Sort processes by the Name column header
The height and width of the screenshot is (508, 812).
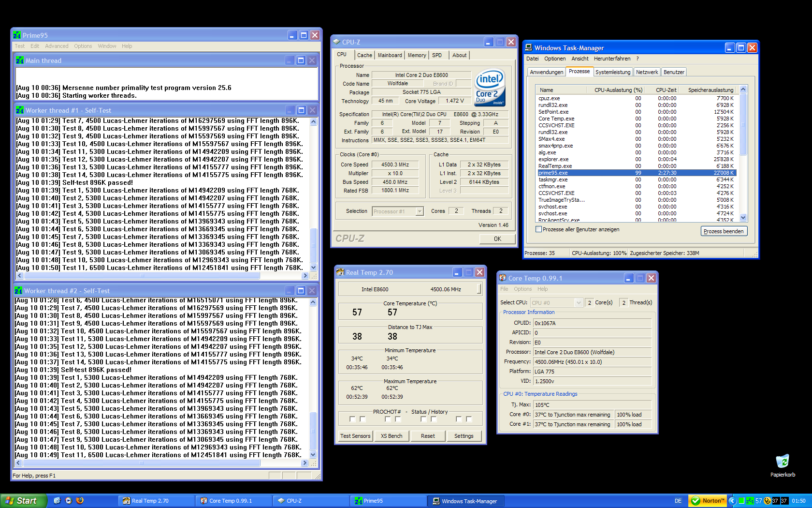(x=560, y=90)
